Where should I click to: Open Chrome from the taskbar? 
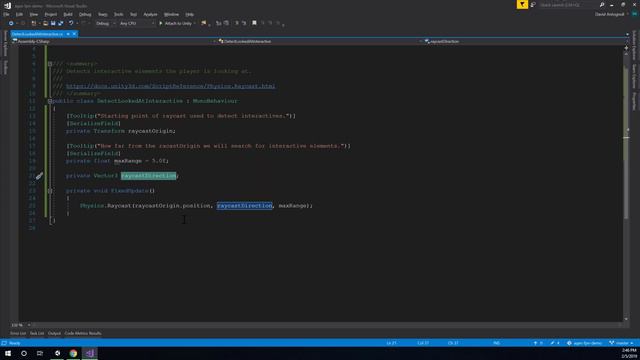tap(73, 353)
